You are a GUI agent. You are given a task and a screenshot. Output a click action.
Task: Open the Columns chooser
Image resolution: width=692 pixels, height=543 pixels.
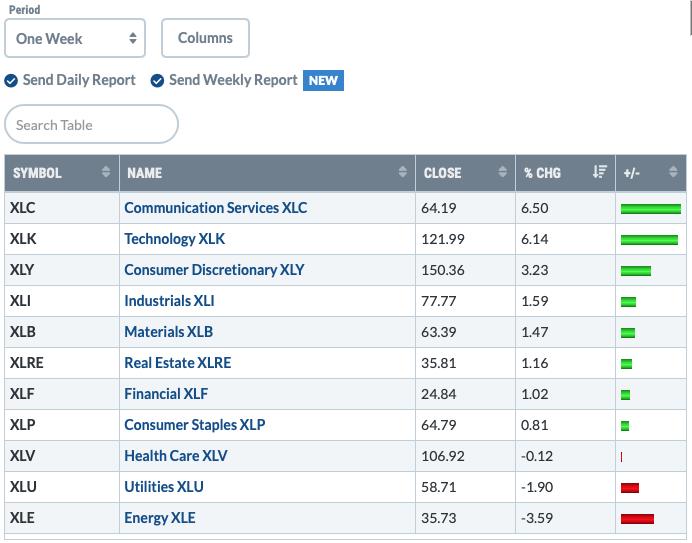click(x=205, y=38)
